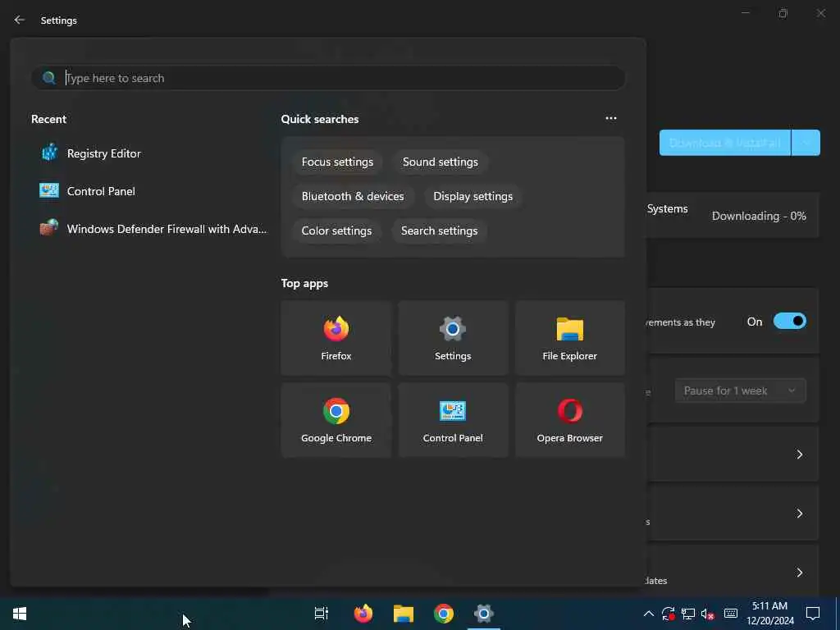Click the search magnifier icon

coord(48,78)
